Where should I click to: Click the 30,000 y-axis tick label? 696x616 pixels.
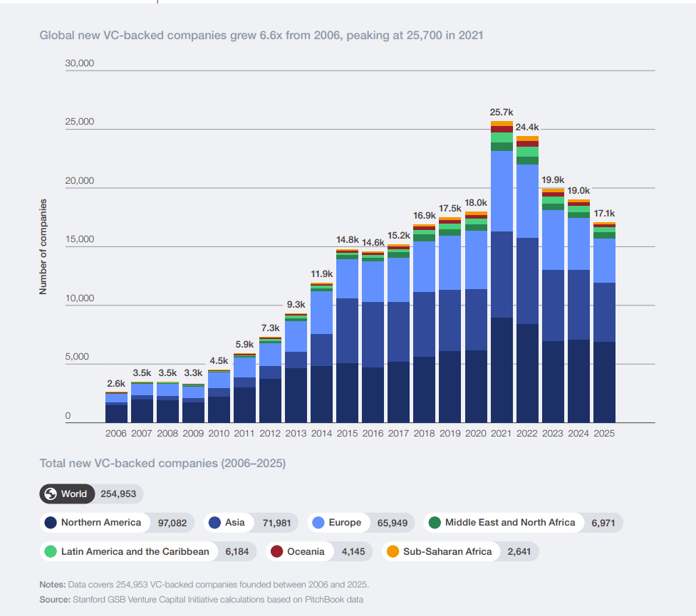click(80, 63)
